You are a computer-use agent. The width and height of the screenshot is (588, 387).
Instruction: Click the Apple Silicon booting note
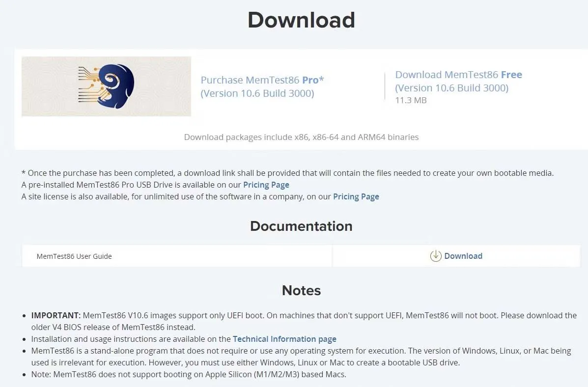tap(189, 374)
